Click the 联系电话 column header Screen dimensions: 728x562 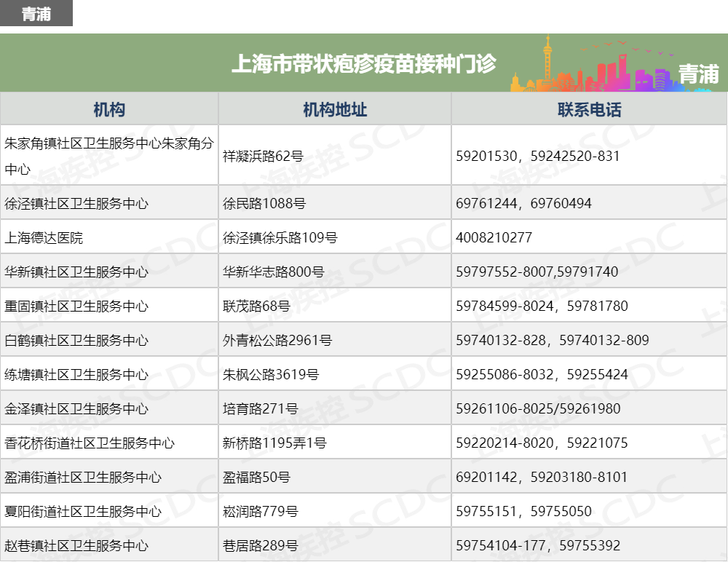pos(589,109)
